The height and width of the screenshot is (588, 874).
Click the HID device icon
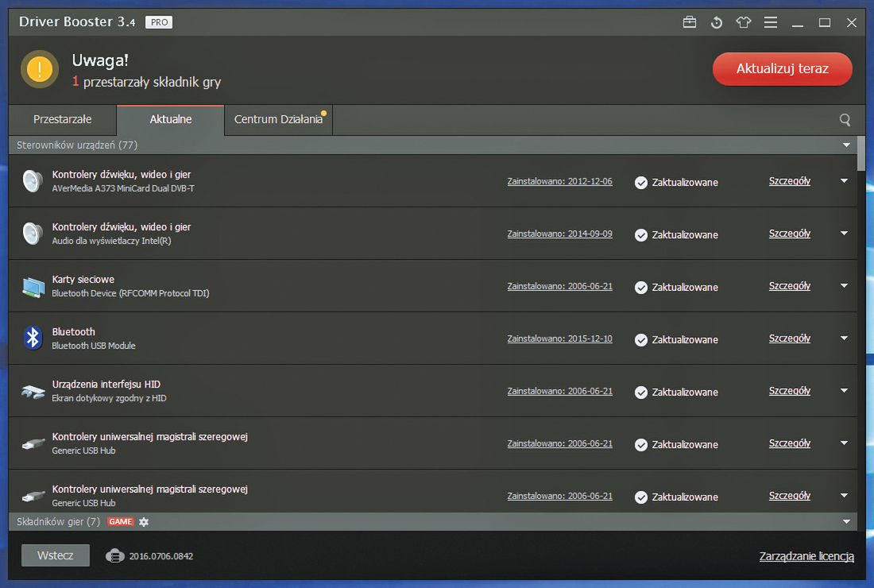[x=33, y=391]
